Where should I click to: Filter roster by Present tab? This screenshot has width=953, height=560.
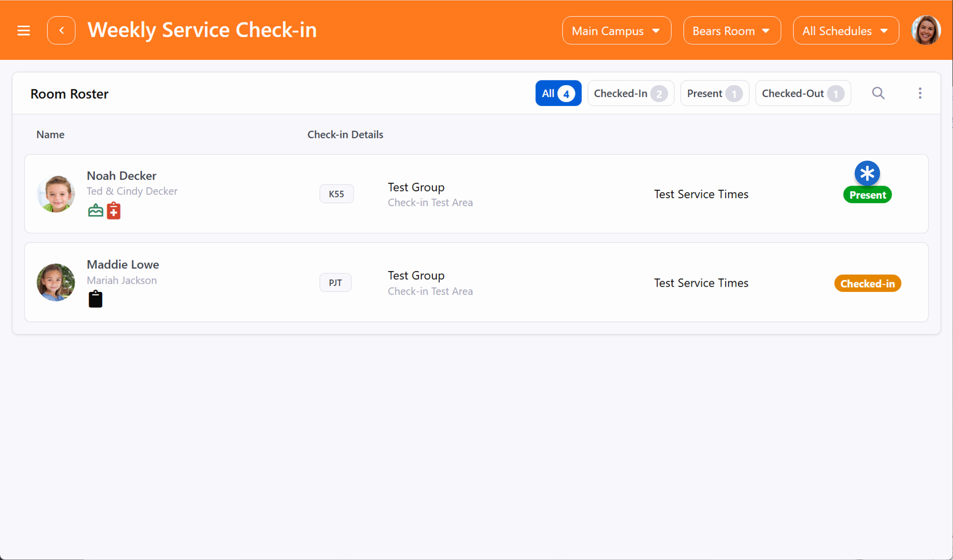coord(714,93)
